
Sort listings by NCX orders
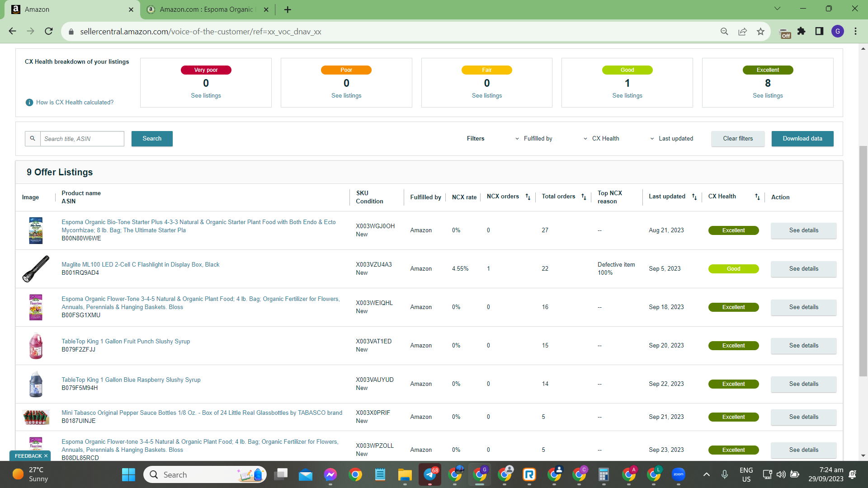(x=528, y=197)
